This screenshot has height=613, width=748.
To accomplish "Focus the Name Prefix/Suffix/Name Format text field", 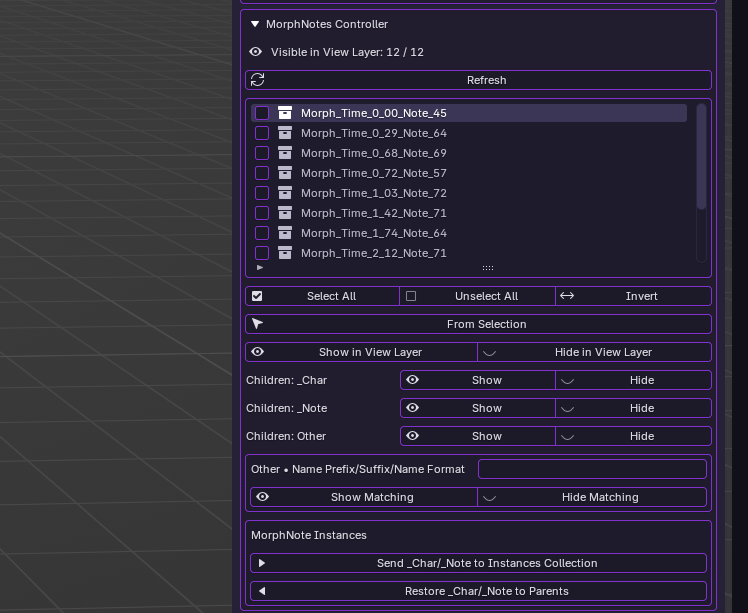I will (x=592, y=469).
